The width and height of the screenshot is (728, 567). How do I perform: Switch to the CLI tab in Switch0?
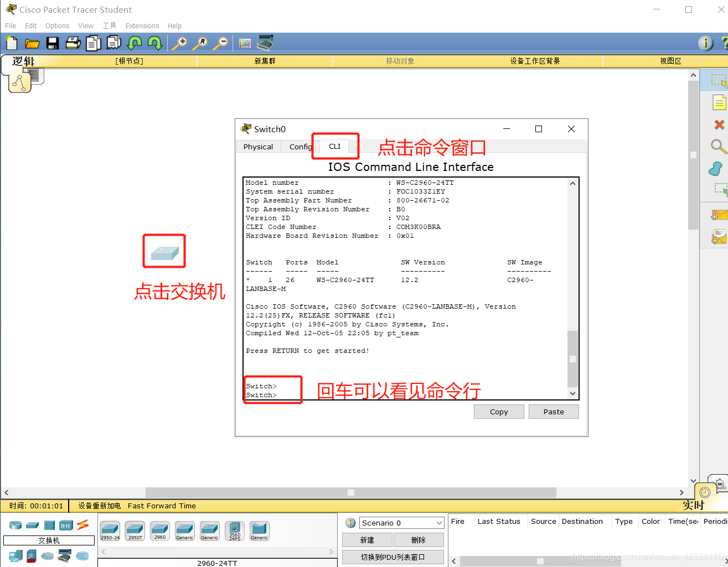[334, 146]
